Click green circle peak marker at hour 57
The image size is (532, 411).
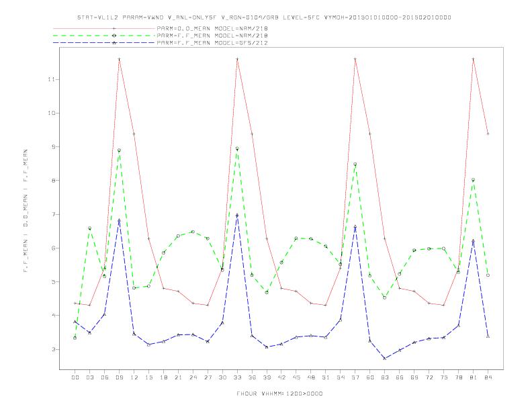(x=355, y=164)
